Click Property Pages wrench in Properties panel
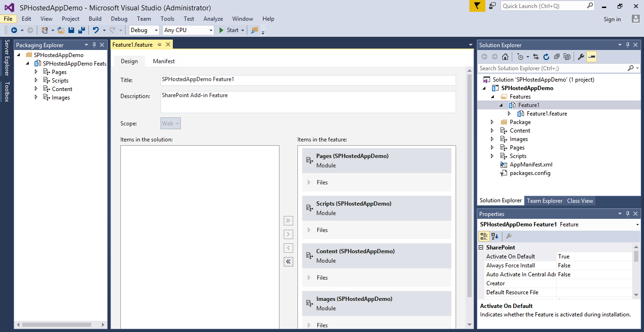The width and height of the screenshot is (644, 332). click(x=508, y=236)
